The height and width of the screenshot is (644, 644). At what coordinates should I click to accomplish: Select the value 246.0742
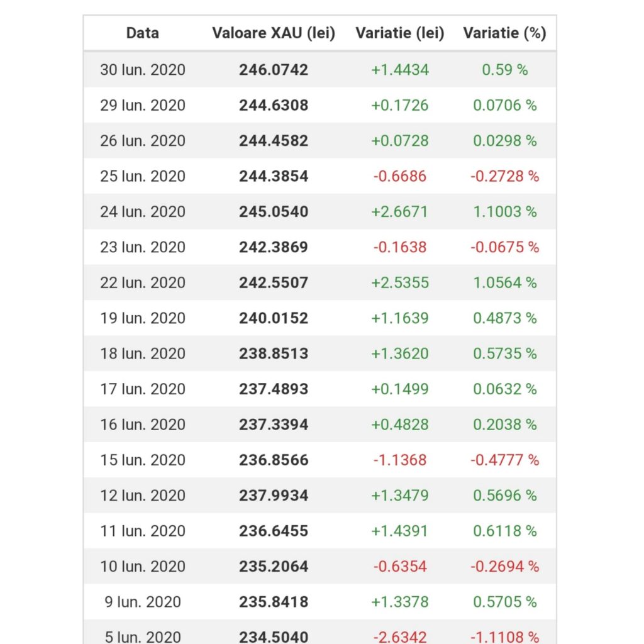(x=274, y=70)
